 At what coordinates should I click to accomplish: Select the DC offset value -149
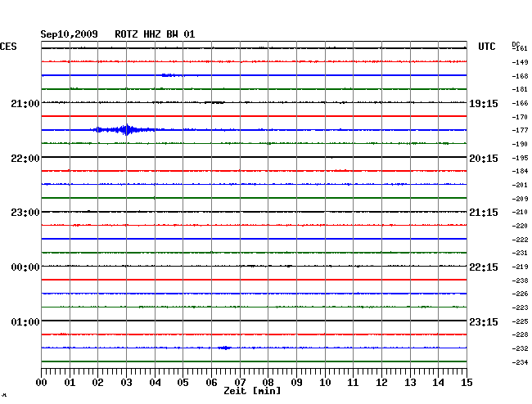click(x=520, y=62)
